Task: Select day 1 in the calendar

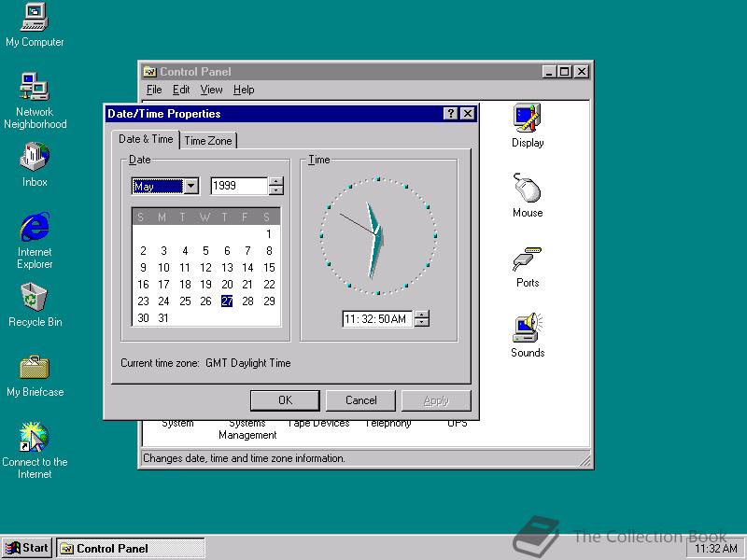Action: click(x=269, y=234)
